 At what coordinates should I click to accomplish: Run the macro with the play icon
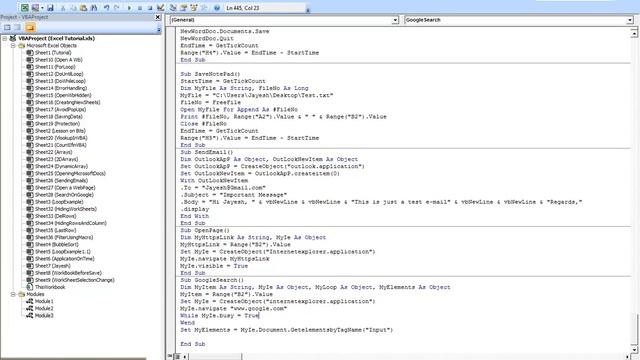(129, 8)
